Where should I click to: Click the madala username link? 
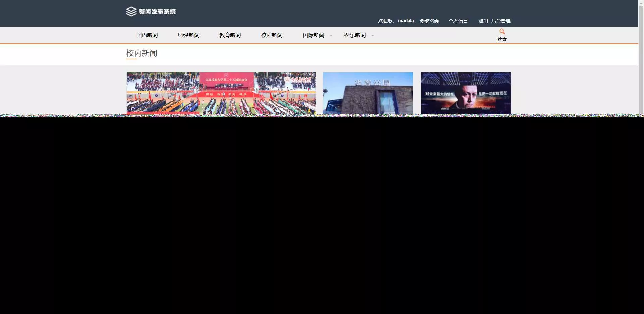pyautogui.click(x=406, y=21)
